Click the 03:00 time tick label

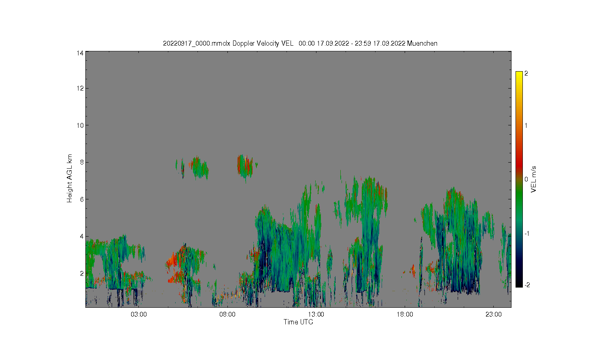(139, 314)
